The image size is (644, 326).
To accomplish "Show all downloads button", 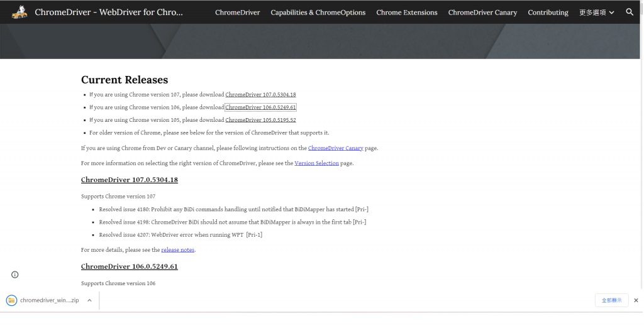I will (611, 301).
